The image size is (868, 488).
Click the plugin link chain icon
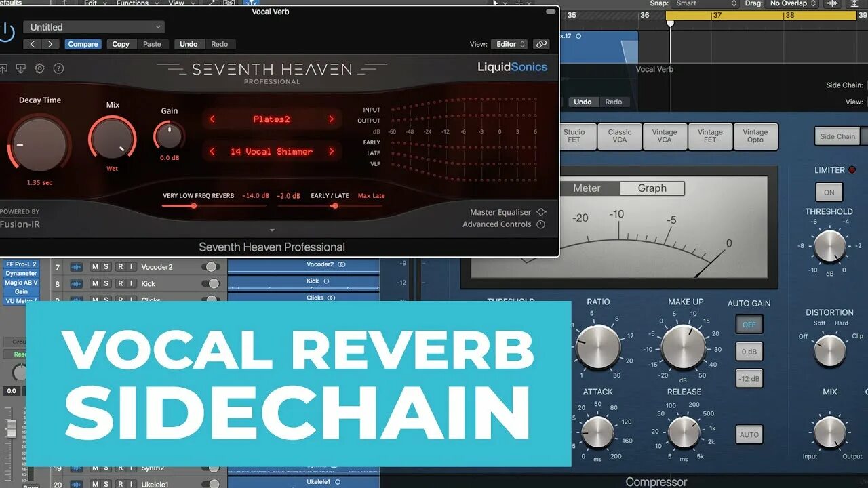click(x=540, y=44)
